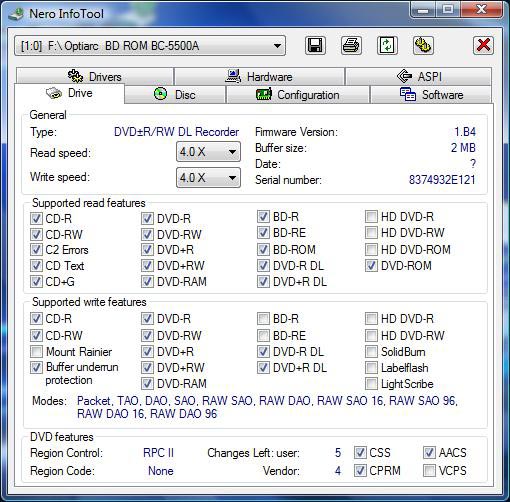This screenshot has width=510, height=502.
Task: Expand the Read speed dropdown
Action: coord(208,152)
